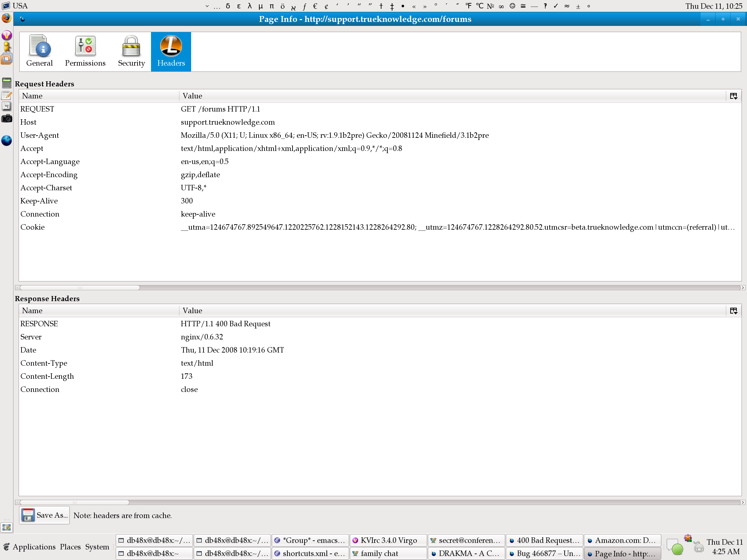Sort Response Headers by Value column
747x560 pixels.
point(453,311)
